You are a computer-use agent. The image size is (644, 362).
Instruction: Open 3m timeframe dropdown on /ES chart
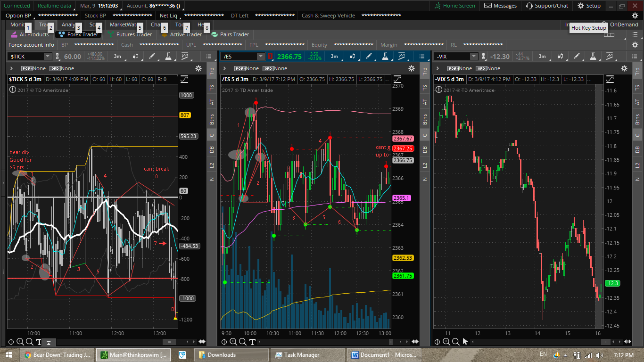coord(334,56)
